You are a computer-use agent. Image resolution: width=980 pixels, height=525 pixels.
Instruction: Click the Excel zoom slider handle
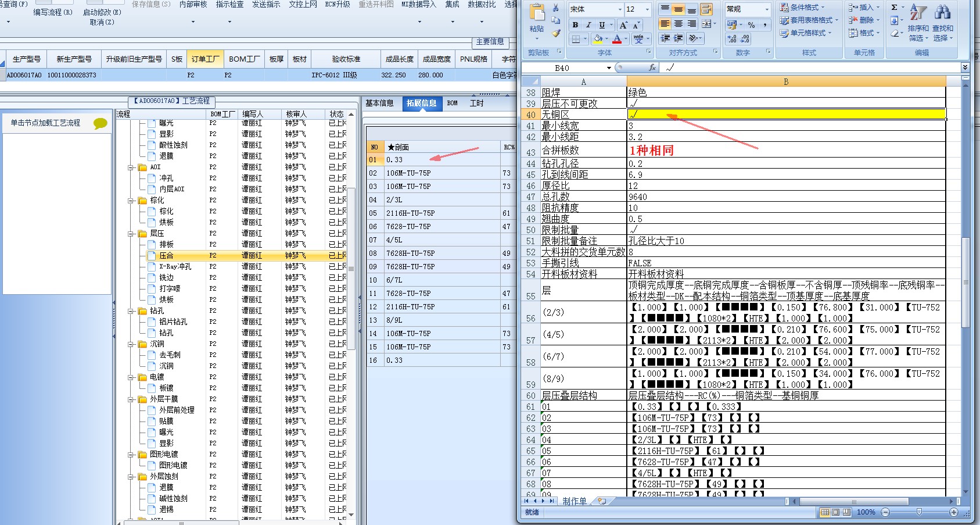(x=918, y=512)
